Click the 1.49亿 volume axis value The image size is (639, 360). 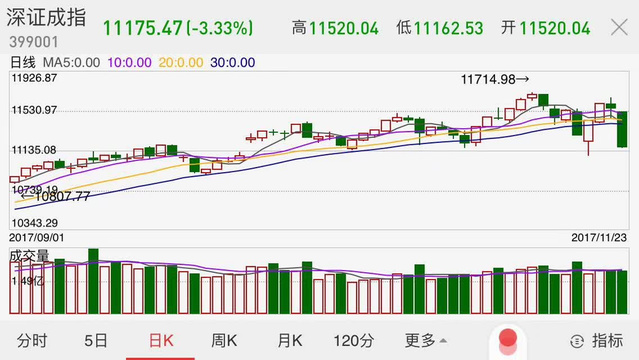tap(28, 281)
